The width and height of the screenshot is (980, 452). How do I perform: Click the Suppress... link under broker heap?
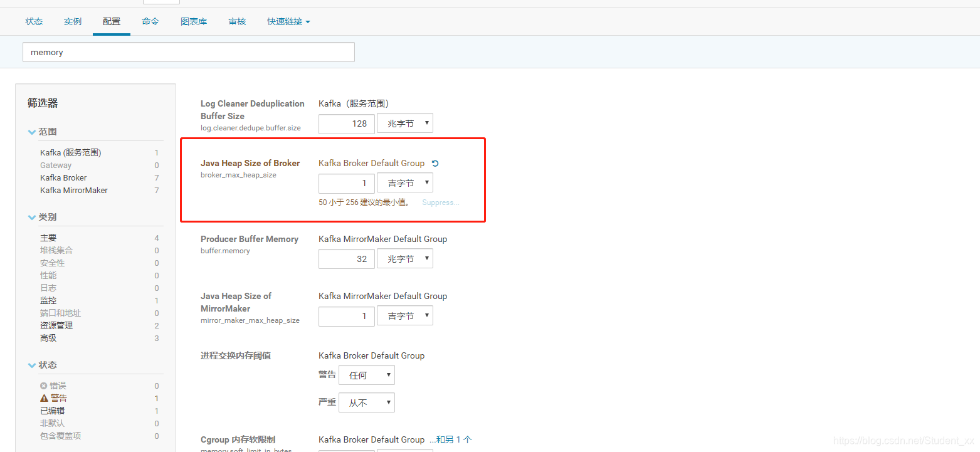(441, 202)
